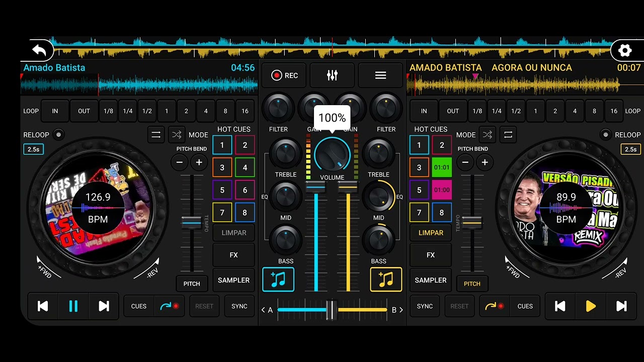Click the left deck cue record arrow
The width and height of the screenshot is (644, 362).
click(169, 306)
